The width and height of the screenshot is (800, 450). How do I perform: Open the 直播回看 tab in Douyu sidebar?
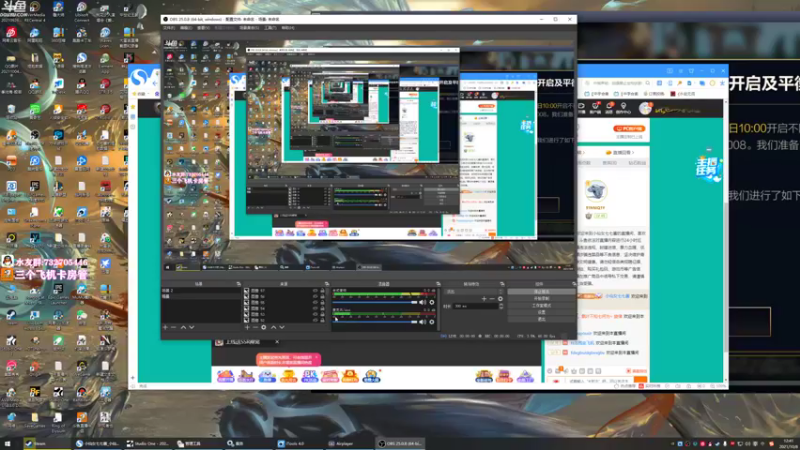[620, 152]
